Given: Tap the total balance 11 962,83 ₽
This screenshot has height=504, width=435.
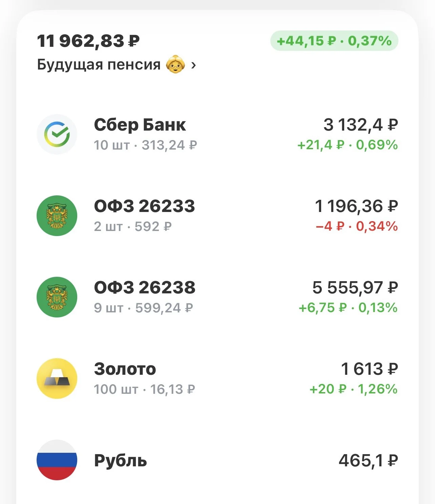Looking at the screenshot, I should pos(88,41).
